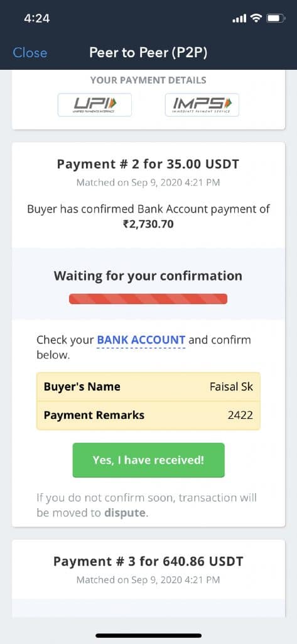Tap the iOS home indicator bar
297x644 pixels.
[x=148, y=635]
